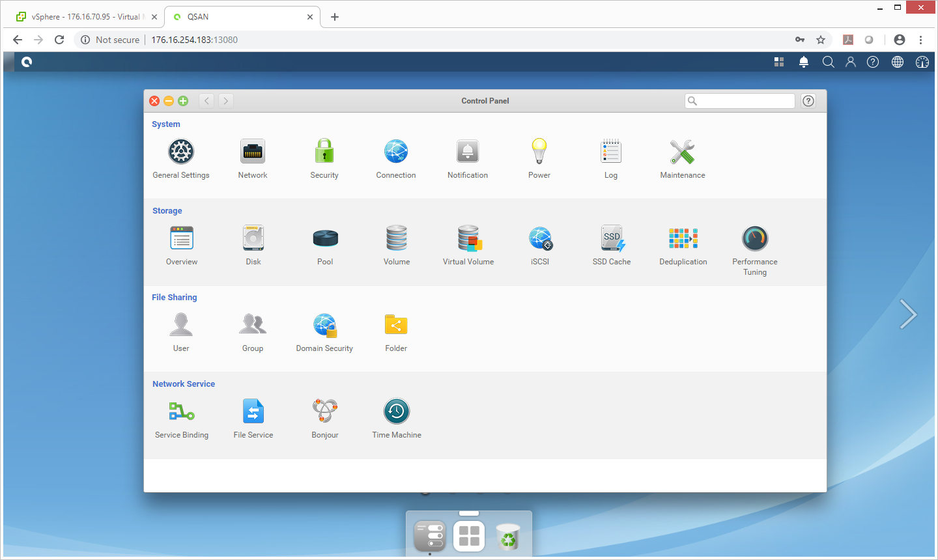The width and height of the screenshot is (938, 560).
Task: Click the File Sharing section heading
Action: (x=175, y=298)
